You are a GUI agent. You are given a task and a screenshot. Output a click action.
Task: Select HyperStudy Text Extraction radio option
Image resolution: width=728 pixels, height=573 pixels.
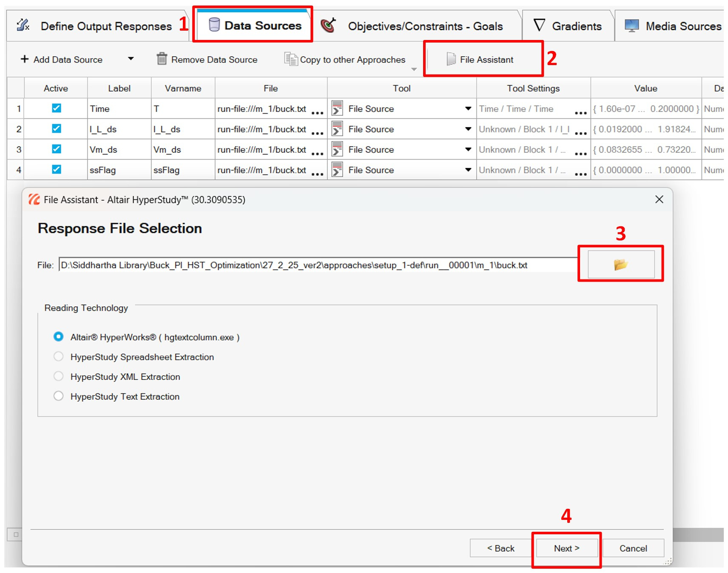[x=58, y=396]
